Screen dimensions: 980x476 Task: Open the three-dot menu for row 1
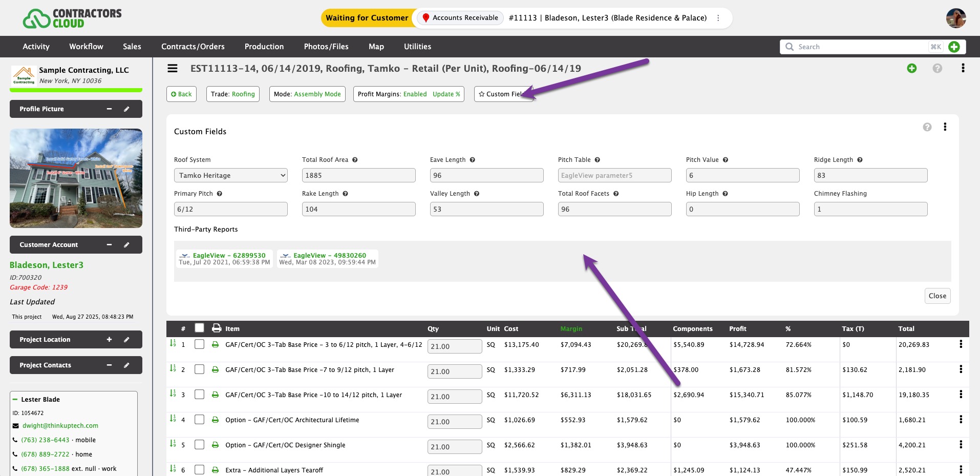coord(961,344)
